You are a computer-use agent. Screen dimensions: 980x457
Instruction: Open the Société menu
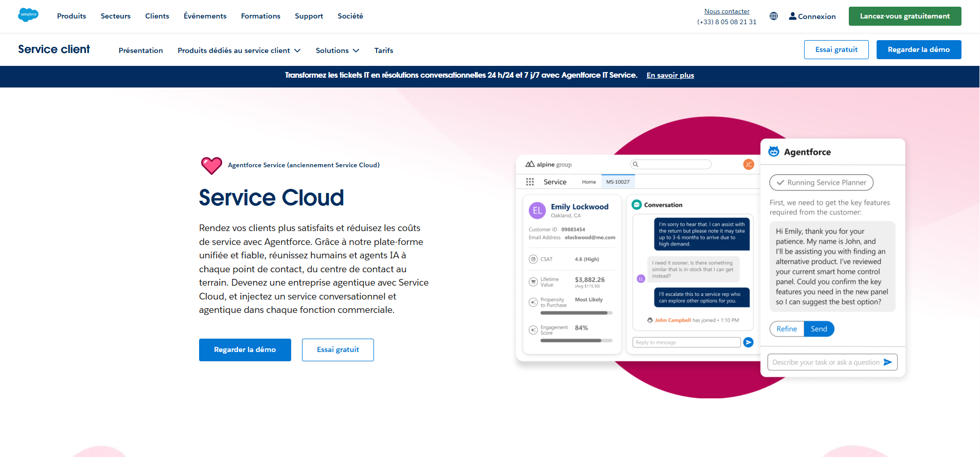click(x=350, y=16)
